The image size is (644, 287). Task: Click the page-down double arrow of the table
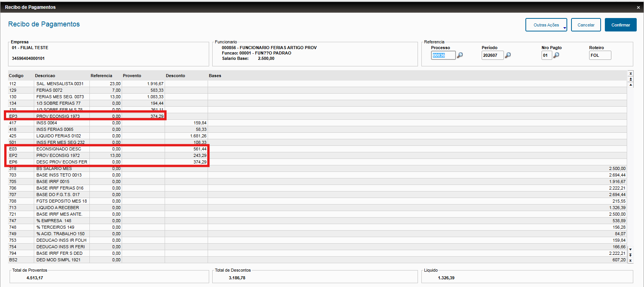click(x=630, y=255)
